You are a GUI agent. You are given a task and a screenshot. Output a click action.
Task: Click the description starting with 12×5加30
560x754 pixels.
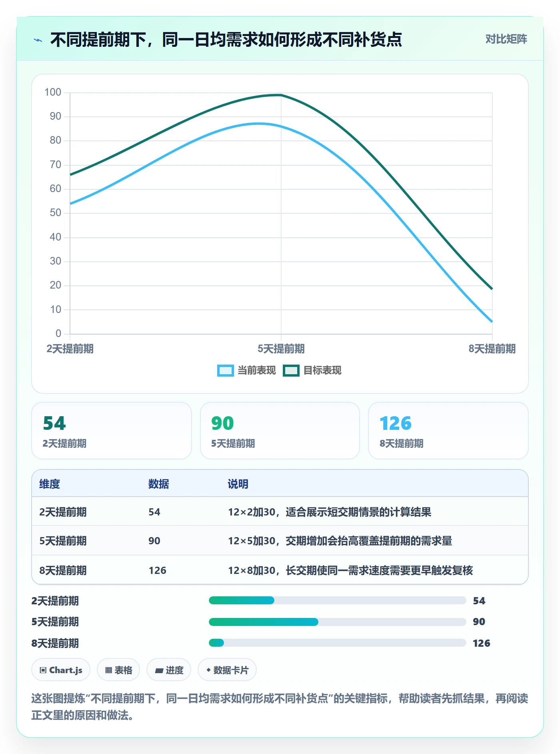[340, 541]
